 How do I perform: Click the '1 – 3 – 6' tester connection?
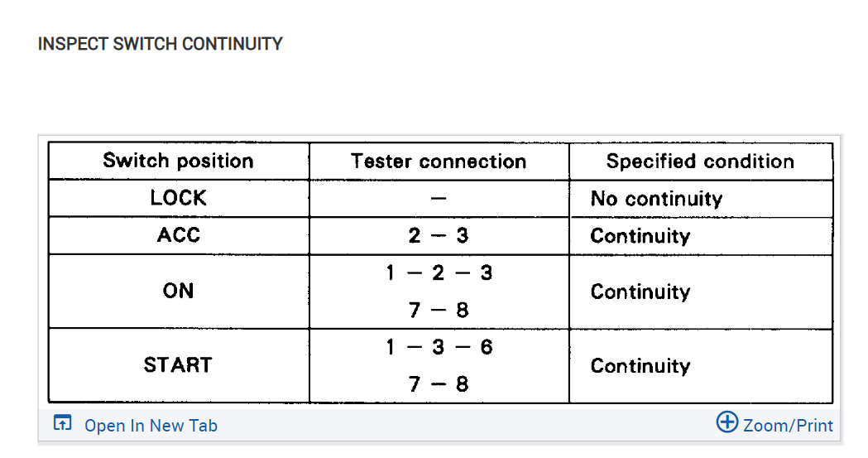pyautogui.click(x=439, y=347)
